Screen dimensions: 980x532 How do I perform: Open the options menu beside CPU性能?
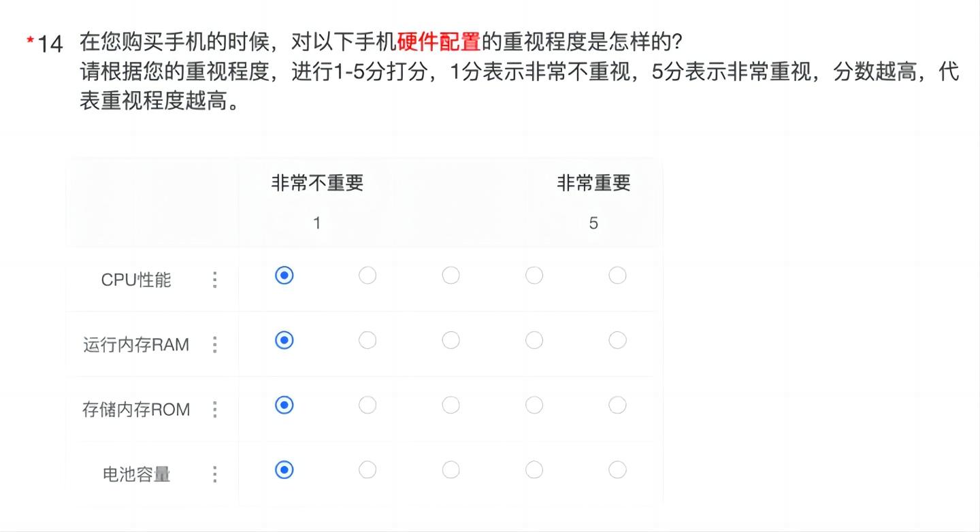click(x=214, y=280)
